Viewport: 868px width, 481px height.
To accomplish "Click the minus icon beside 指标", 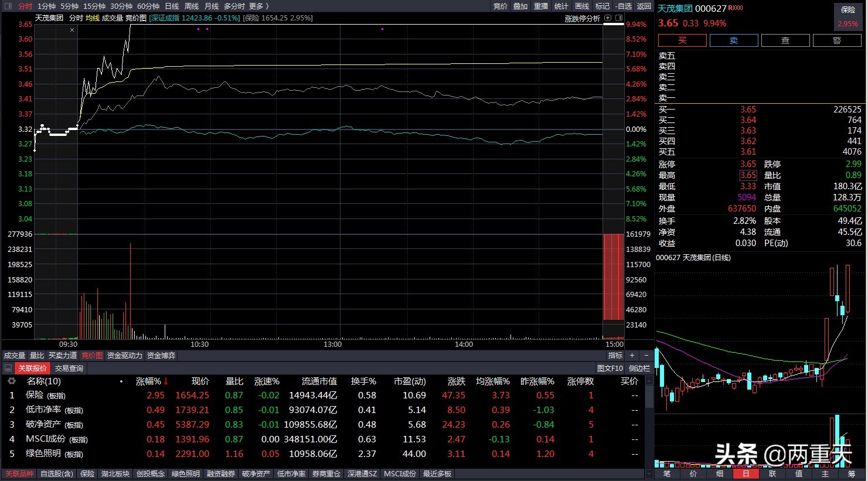I will [x=646, y=356].
